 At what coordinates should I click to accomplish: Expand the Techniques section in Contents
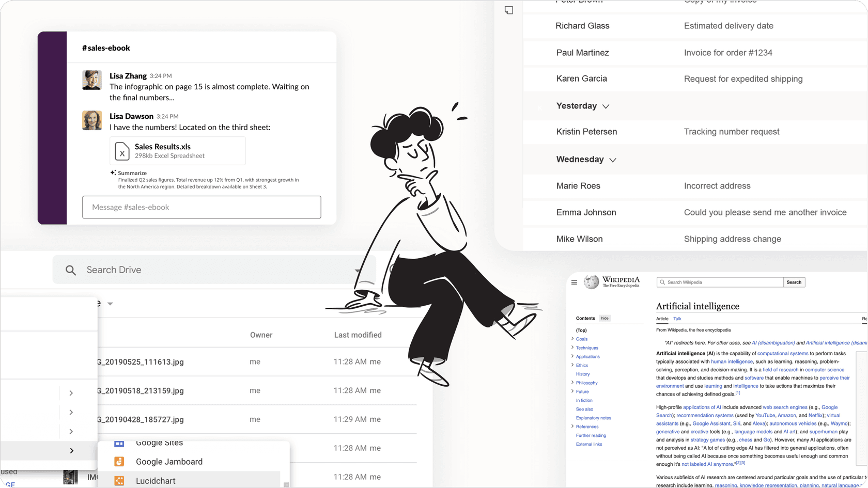click(572, 348)
